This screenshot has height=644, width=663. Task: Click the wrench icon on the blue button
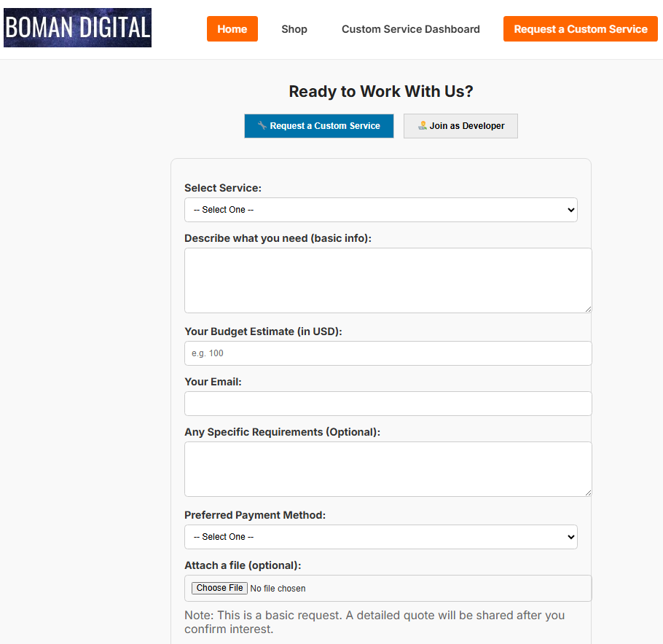(x=262, y=125)
